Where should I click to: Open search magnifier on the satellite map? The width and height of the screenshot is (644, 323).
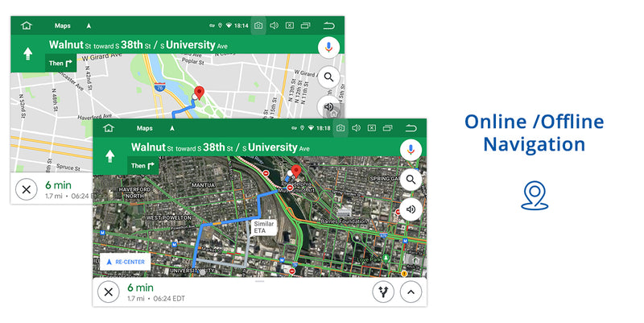411,179
